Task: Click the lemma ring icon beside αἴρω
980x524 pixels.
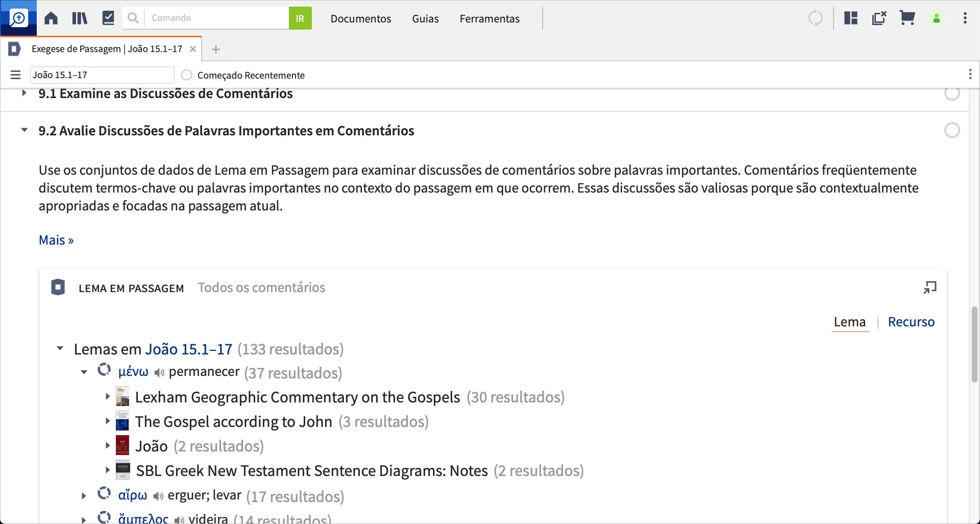Action: [104, 493]
